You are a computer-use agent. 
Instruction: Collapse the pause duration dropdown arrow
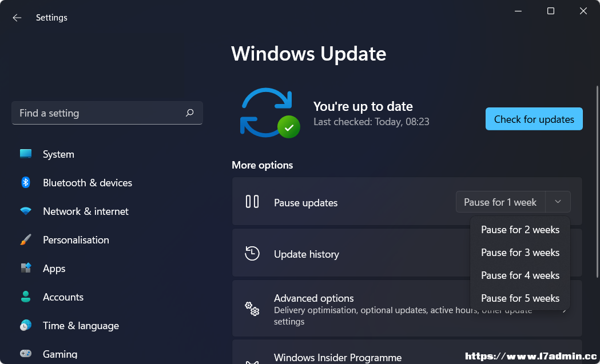[x=558, y=202]
